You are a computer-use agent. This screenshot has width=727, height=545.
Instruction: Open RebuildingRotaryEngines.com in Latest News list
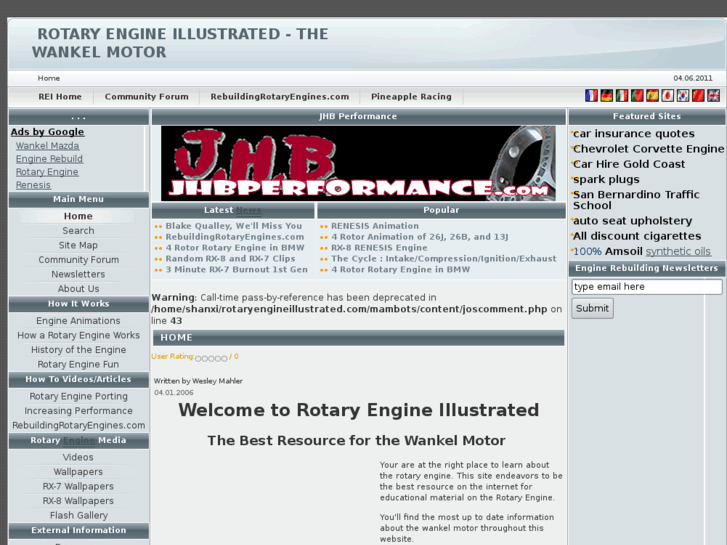235,237
